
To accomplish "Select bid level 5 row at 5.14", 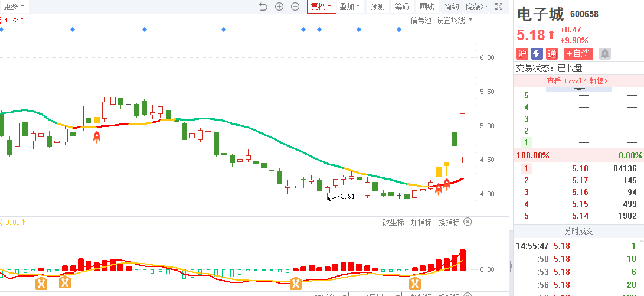I will coord(578,216).
